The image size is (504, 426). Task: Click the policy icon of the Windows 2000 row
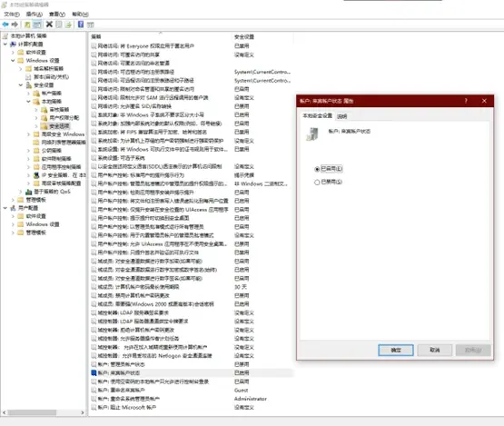coord(94,304)
